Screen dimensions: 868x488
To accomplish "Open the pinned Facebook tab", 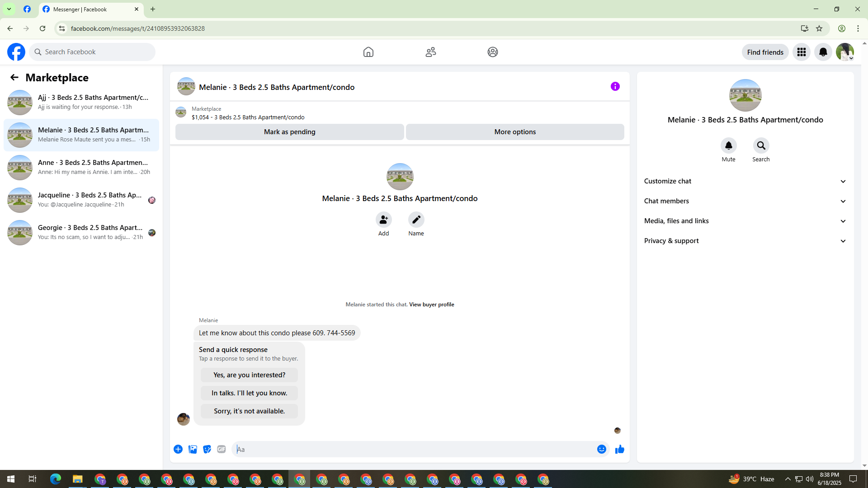I will (27, 9).
